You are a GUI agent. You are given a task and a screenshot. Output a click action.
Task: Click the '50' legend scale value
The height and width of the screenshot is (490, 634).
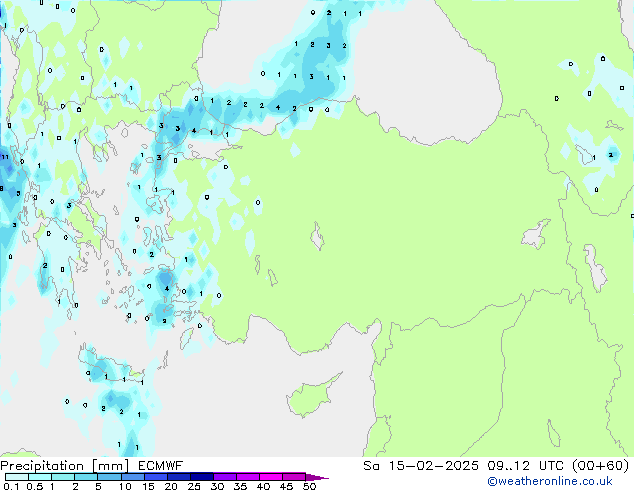pos(309,486)
